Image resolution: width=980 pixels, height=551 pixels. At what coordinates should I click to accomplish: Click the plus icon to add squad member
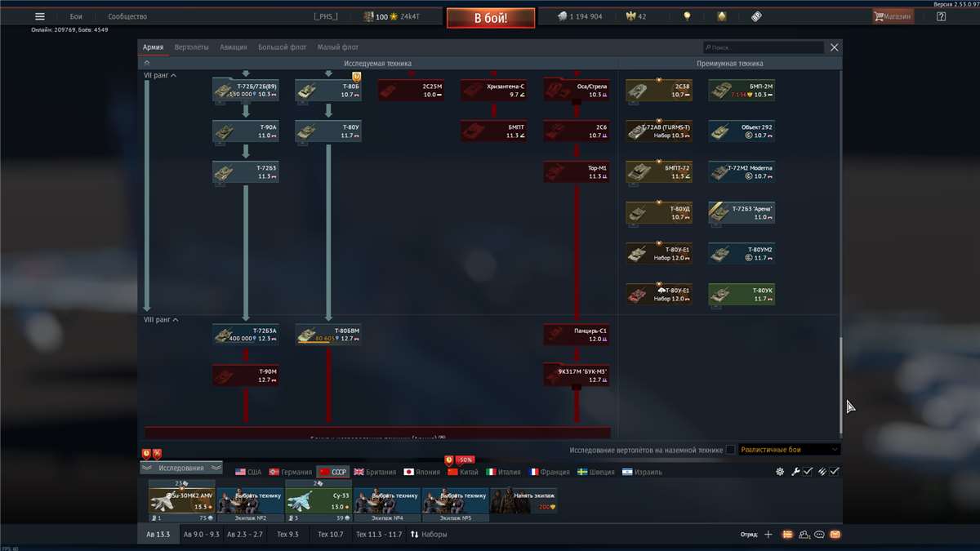(x=768, y=535)
